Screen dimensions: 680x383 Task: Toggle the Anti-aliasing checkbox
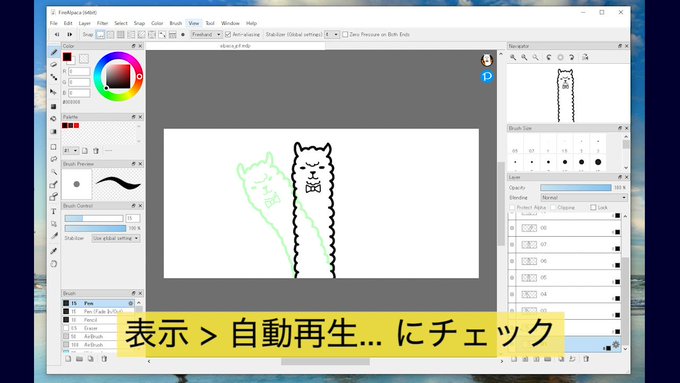point(228,34)
